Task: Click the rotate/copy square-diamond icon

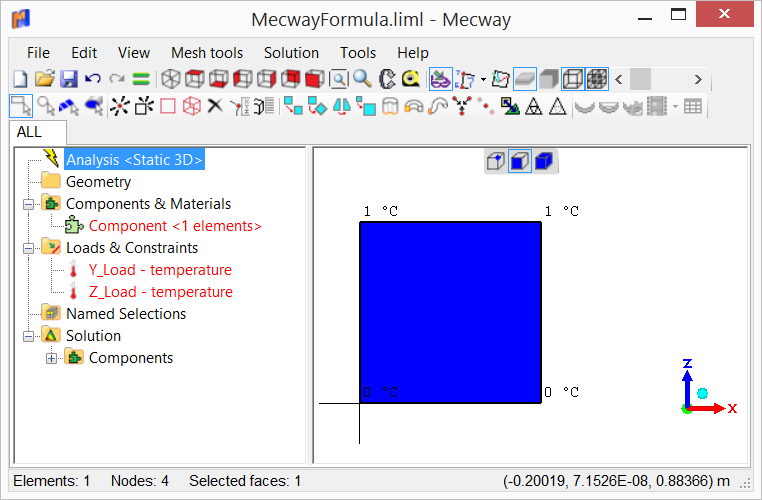Action: [x=317, y=106]
